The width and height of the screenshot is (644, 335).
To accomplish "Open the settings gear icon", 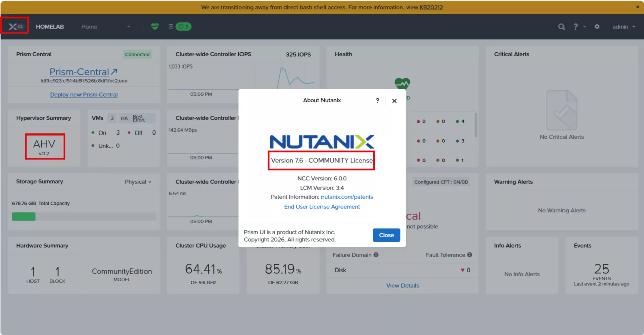I will point(597,27).
